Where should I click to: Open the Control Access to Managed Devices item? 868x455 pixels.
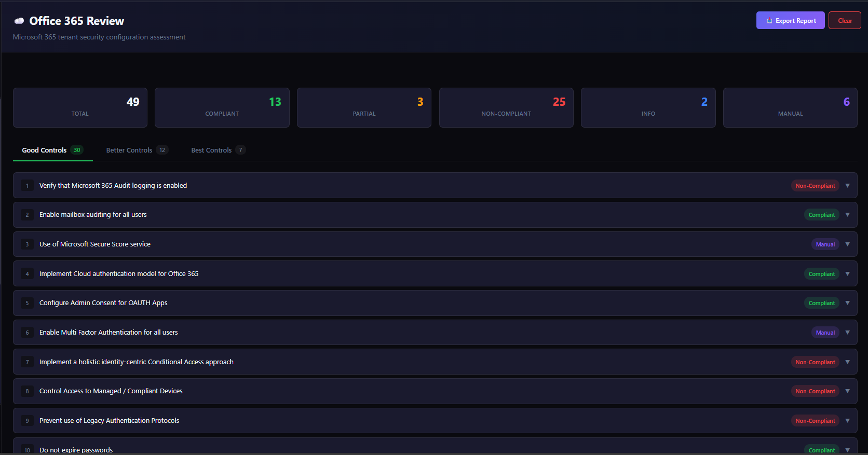(111, 391)
